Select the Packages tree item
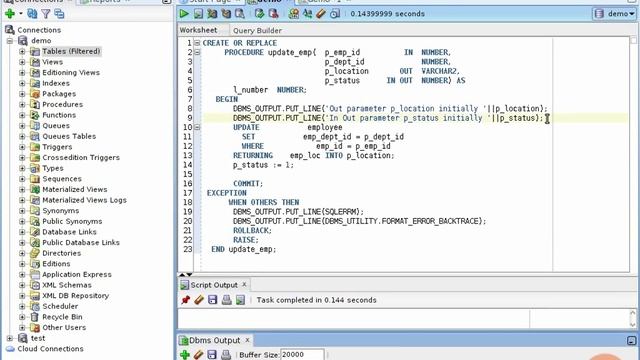Screen dimensions: 640x360 [59, 94]
